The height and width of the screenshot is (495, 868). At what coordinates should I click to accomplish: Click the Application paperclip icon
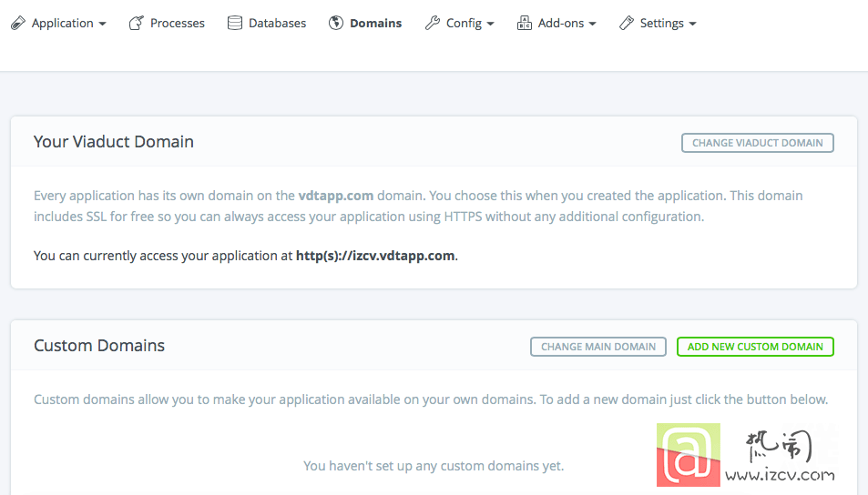[x=18, y=24]
